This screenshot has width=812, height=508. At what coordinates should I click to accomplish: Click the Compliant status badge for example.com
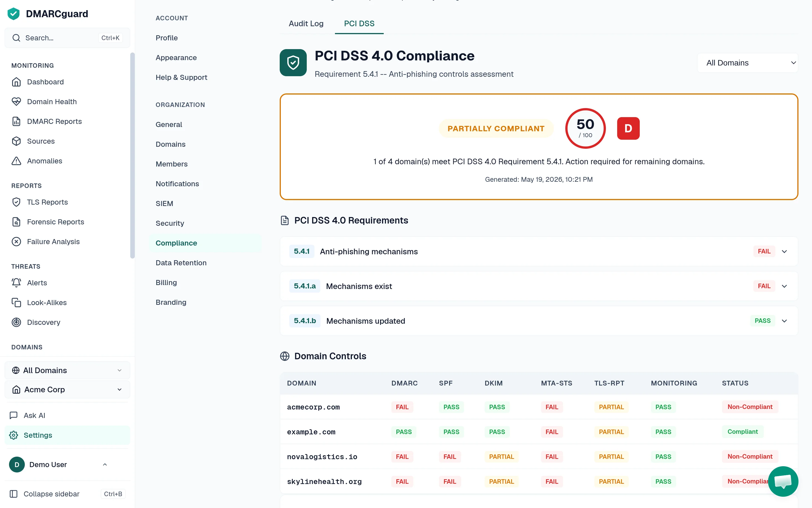(x=743, y=432)
